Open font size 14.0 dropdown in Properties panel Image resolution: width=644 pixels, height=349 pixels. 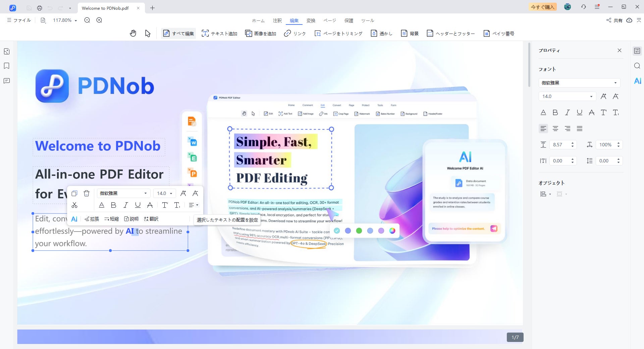tap(568, 96)
